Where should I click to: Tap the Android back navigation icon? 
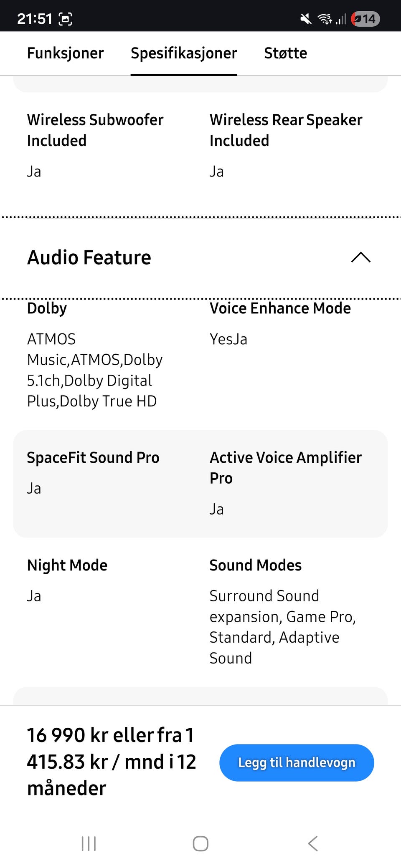[x=313, y=843]
